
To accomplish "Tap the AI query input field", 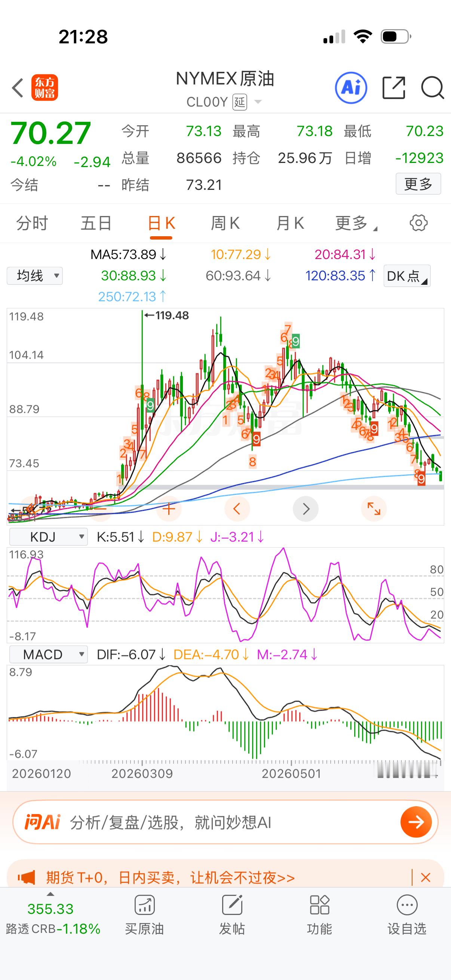I will (225, 822).
